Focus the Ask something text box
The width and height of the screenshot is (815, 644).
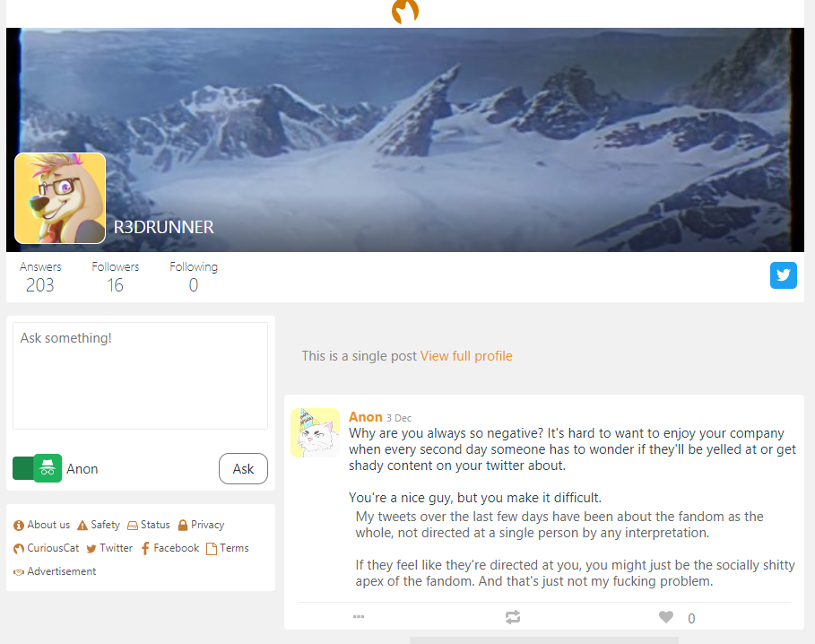click(x=141, y=376)
